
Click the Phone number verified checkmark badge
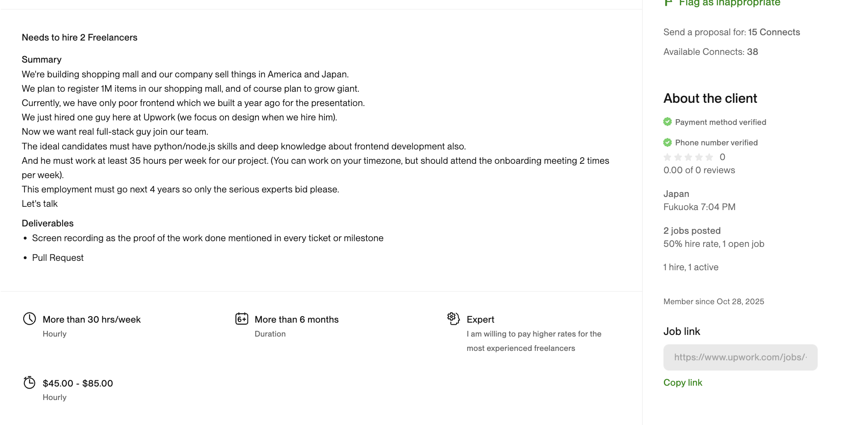pyautogui.click(x=668, y=142)
